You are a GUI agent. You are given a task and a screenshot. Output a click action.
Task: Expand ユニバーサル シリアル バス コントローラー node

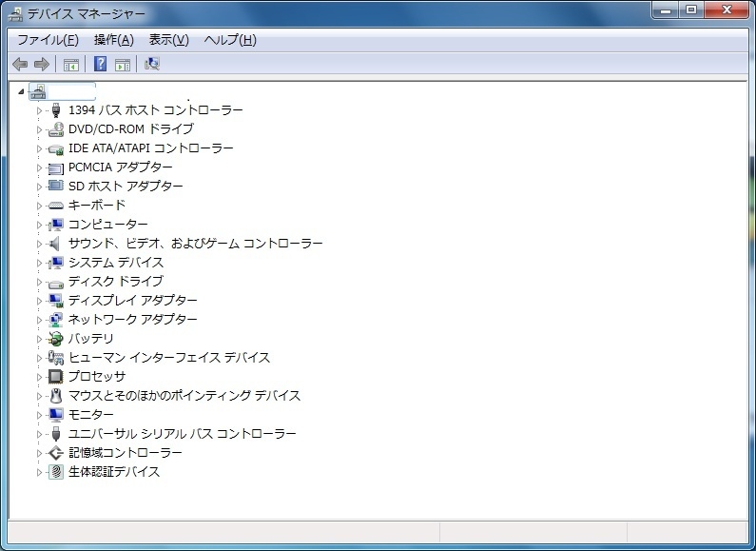pos(40,434)
